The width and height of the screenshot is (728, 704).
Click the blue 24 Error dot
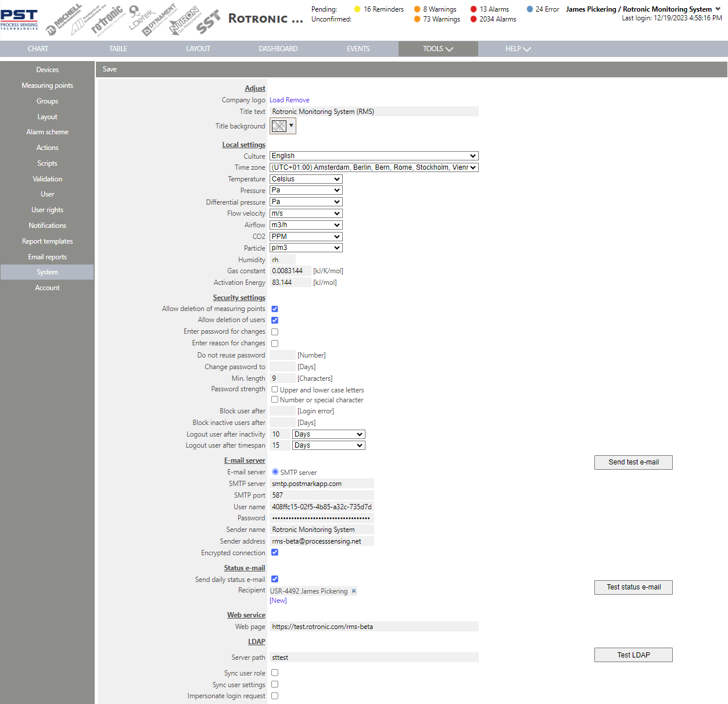pos(530,9)
